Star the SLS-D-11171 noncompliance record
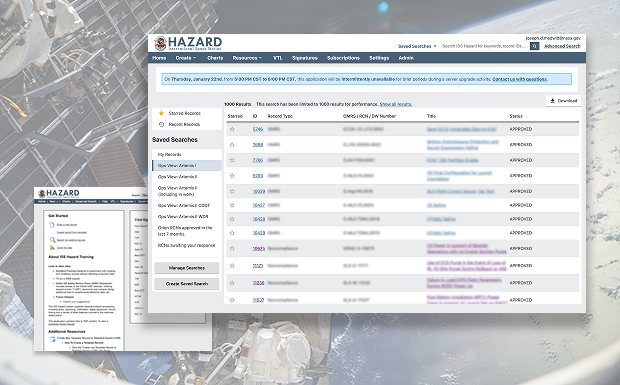Image resolution: width=620 pixels, height=385 pixels. (x=232, y=266)
